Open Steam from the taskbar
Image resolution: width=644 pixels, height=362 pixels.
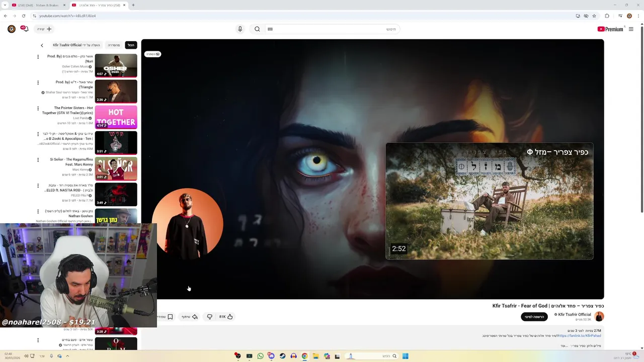click(282, 356)
